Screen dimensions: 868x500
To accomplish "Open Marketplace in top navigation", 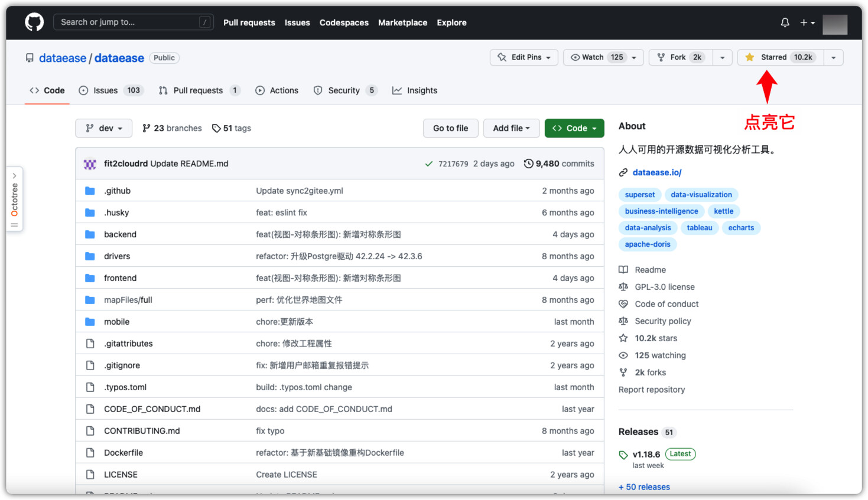I will click(402, 22).
